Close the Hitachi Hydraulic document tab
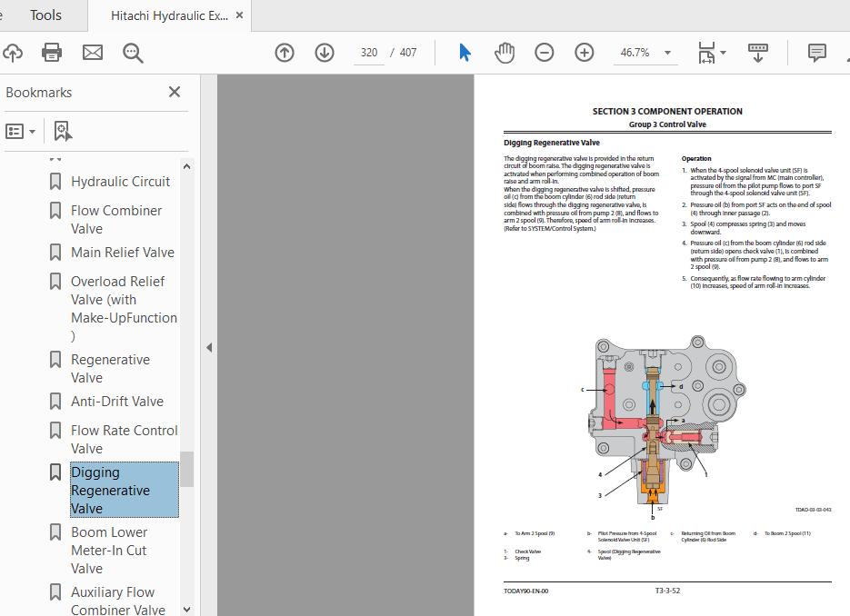This screenshot has width=850, height=616. (240, 15)
